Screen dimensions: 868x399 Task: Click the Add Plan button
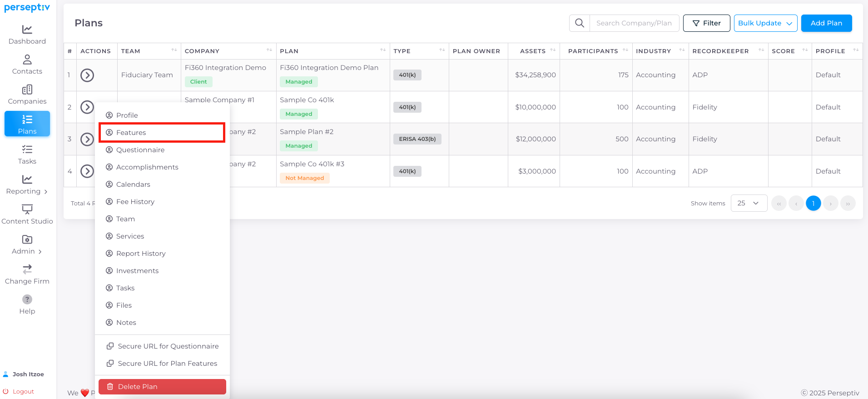coord(826,23)
